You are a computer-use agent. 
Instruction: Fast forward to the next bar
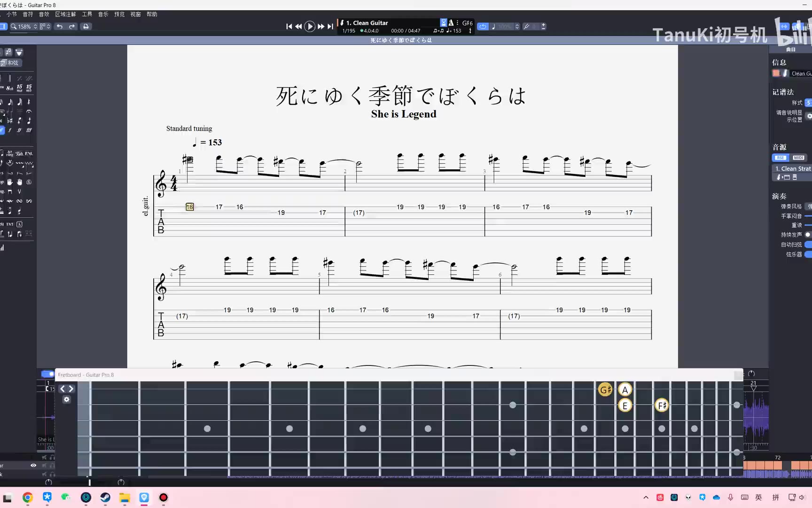321,26
